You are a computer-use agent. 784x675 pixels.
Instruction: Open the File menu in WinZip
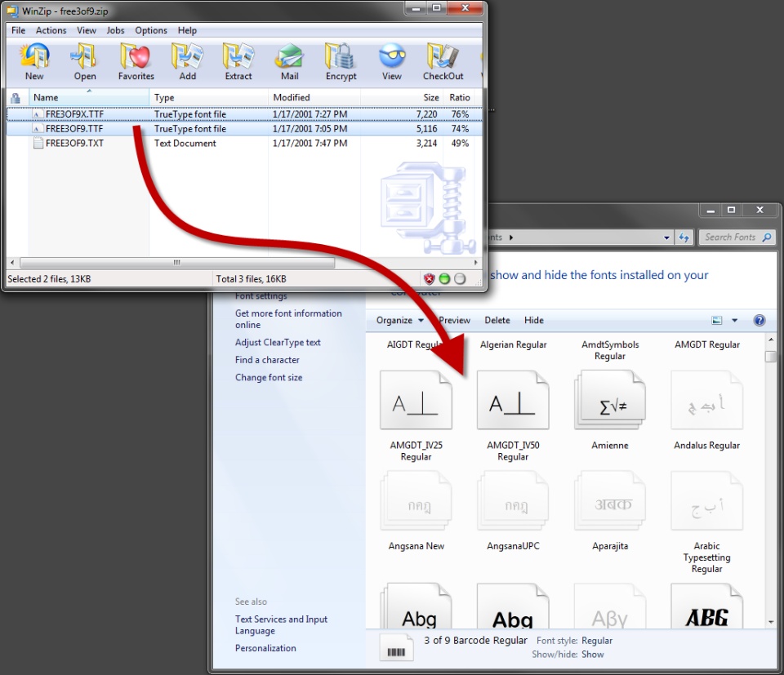(x=19, y=30)
